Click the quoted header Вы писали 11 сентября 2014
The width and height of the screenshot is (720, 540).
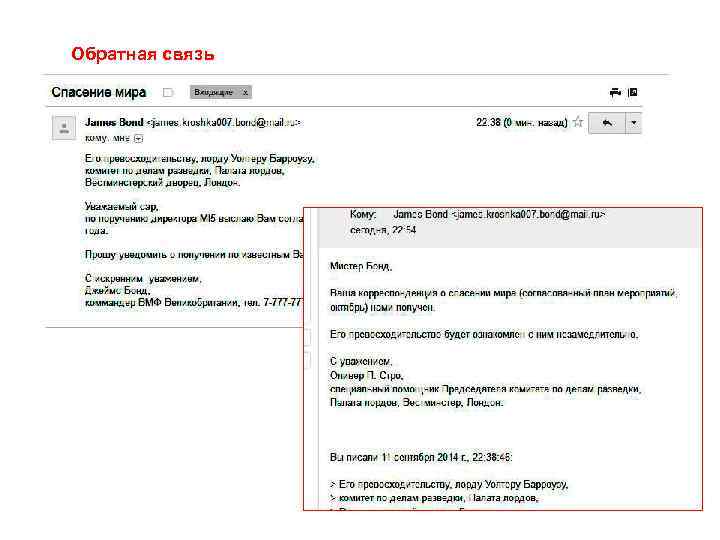tap(421, 457)
